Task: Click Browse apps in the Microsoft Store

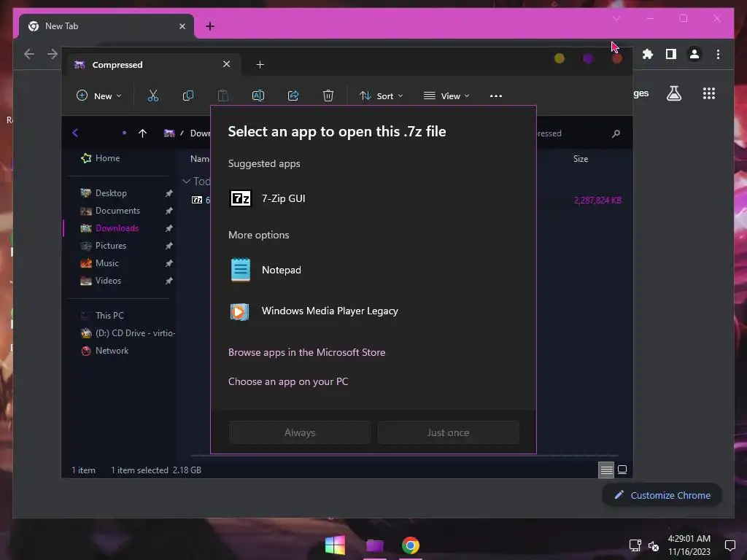Action: pos(307,352)
